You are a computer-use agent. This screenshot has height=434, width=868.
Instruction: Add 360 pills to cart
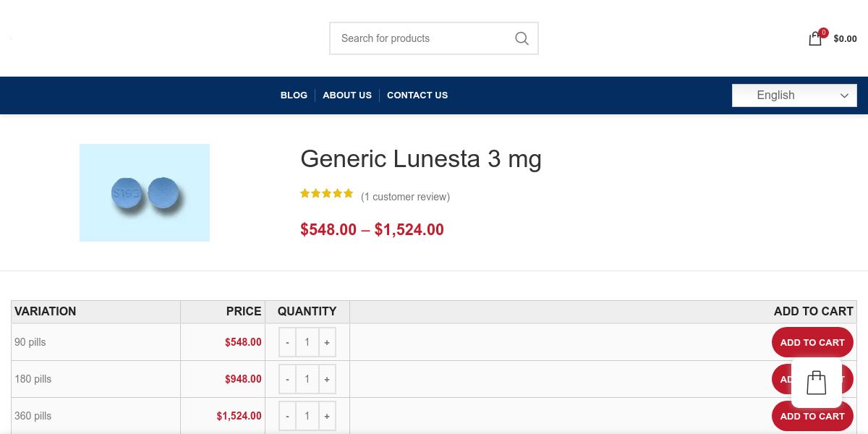[812, 416]
